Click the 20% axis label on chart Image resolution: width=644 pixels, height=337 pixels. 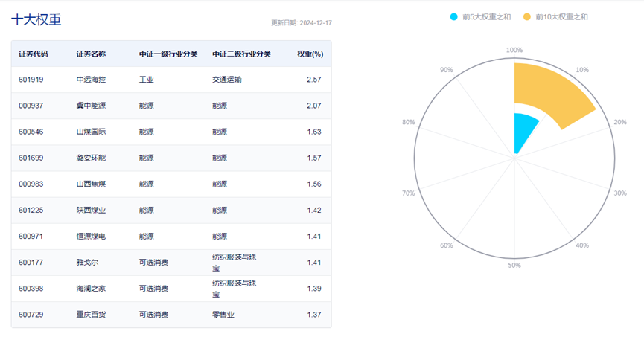pyautogui.click(x=620, y=122)
